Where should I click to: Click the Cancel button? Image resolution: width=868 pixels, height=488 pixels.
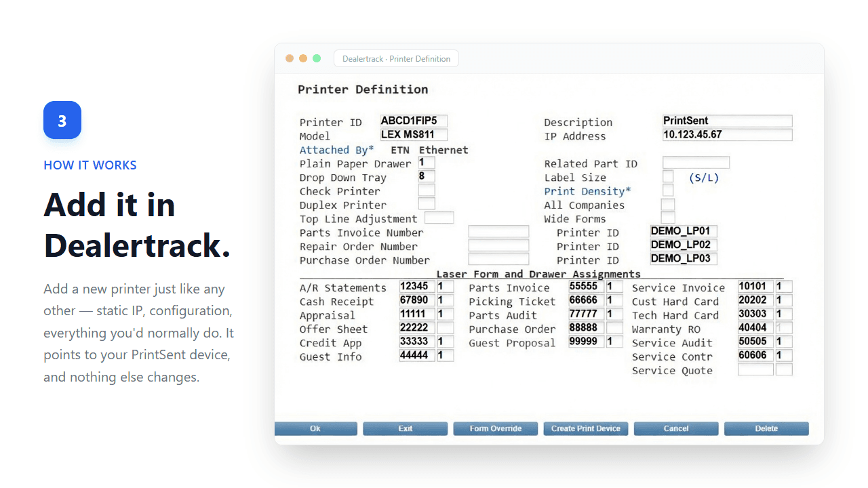coord(676,428)
